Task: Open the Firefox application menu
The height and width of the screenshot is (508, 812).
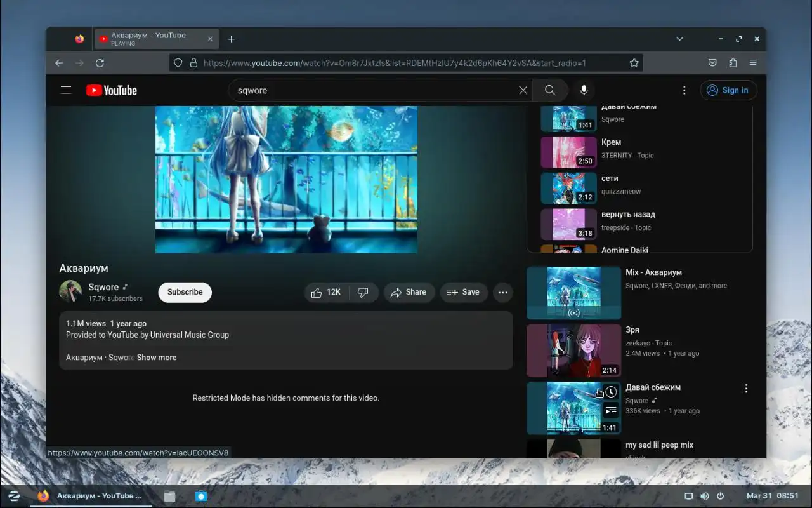Action: (753, 63)
